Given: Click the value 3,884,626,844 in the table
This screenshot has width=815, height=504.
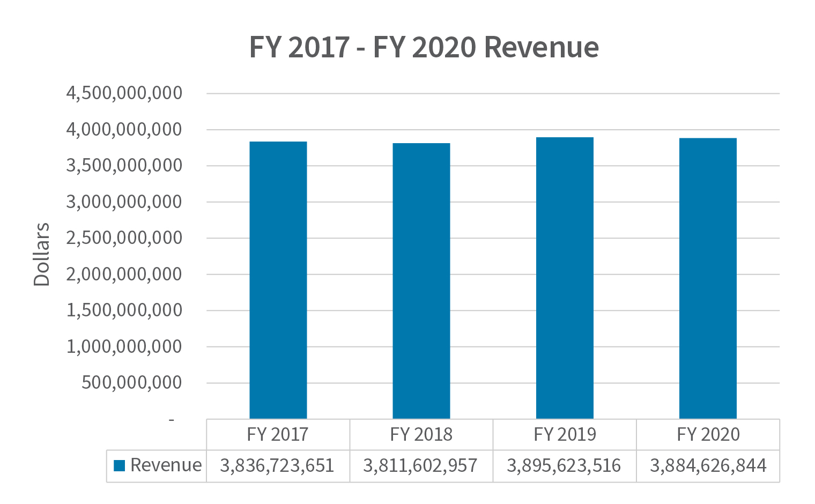Looking at the screenshot, I should coord(708,465).
